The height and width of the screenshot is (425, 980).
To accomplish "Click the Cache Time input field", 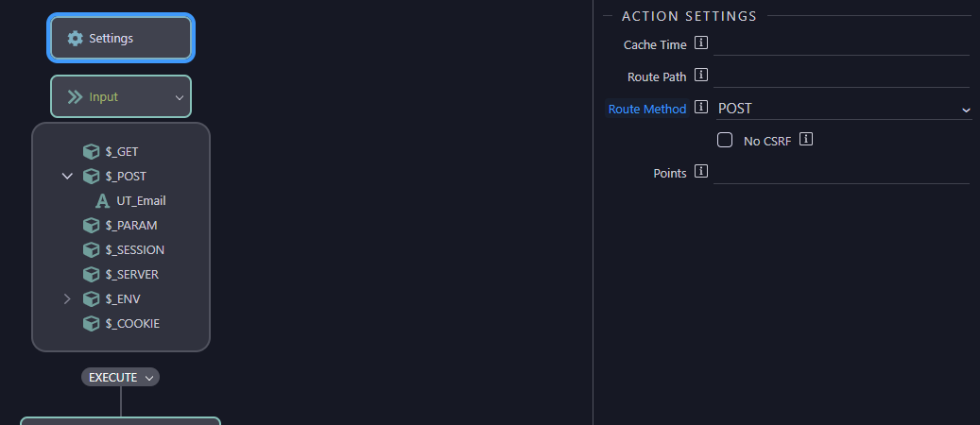I will tap(841, 44).
